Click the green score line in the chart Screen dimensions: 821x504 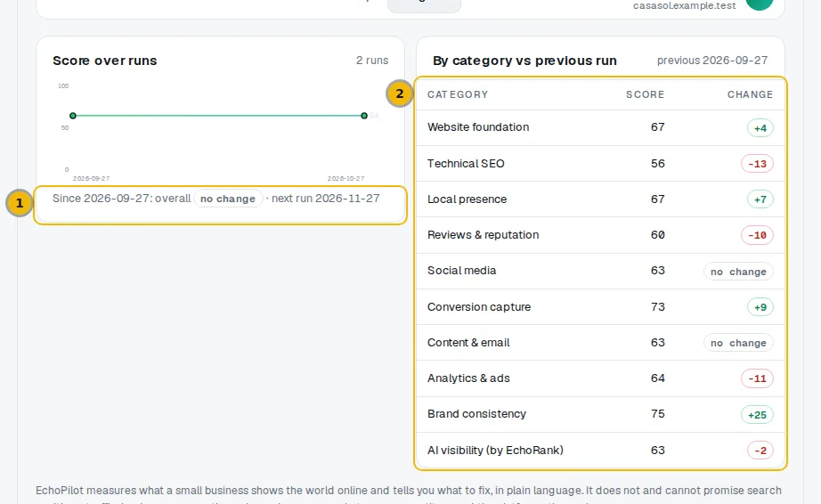(218, 116)
